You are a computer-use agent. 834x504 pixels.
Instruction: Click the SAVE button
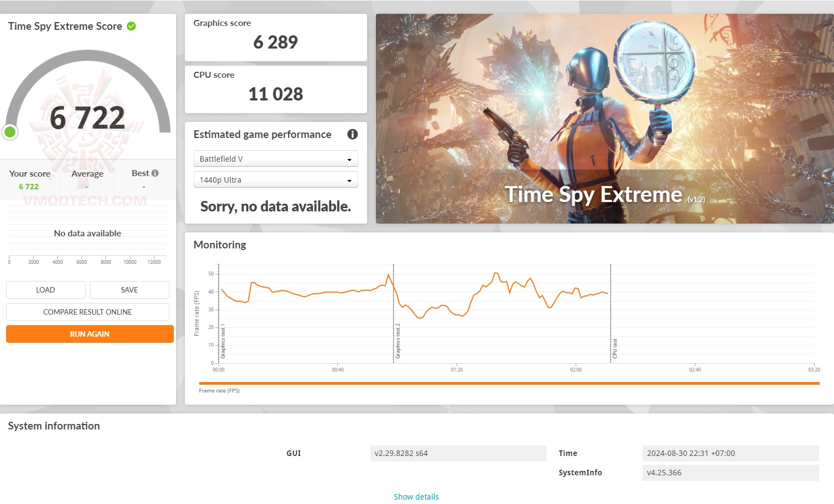(129, 289)
